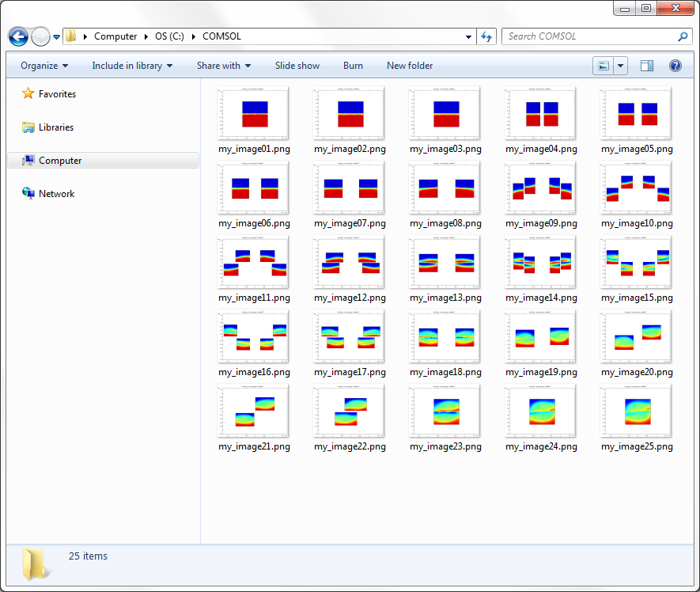Select thumbnail my_image04.png
This screenshot has width=700, height=592.
pos(541,113)
